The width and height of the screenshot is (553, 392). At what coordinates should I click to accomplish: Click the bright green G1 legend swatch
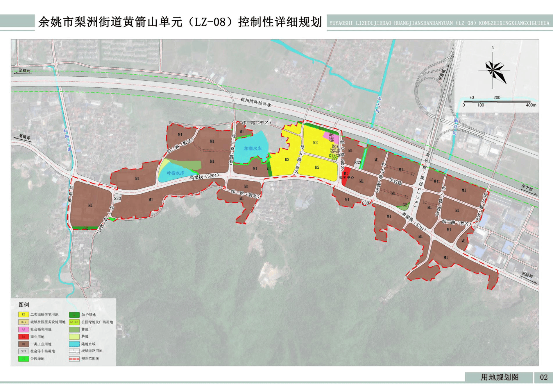click(24, 359)
